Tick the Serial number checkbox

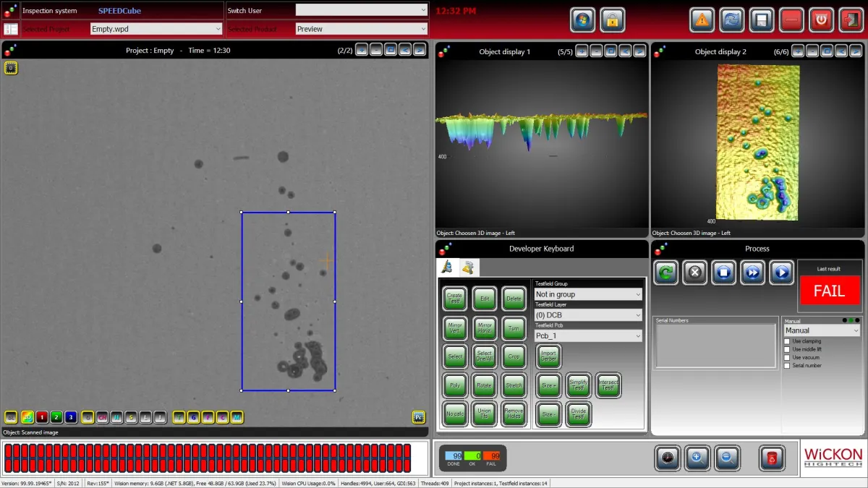788,366
